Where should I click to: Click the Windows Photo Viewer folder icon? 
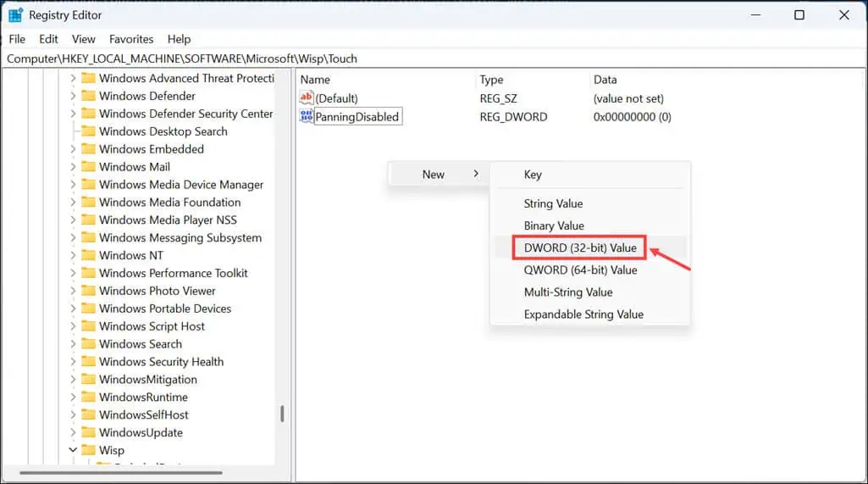click(x=88, y=291)
